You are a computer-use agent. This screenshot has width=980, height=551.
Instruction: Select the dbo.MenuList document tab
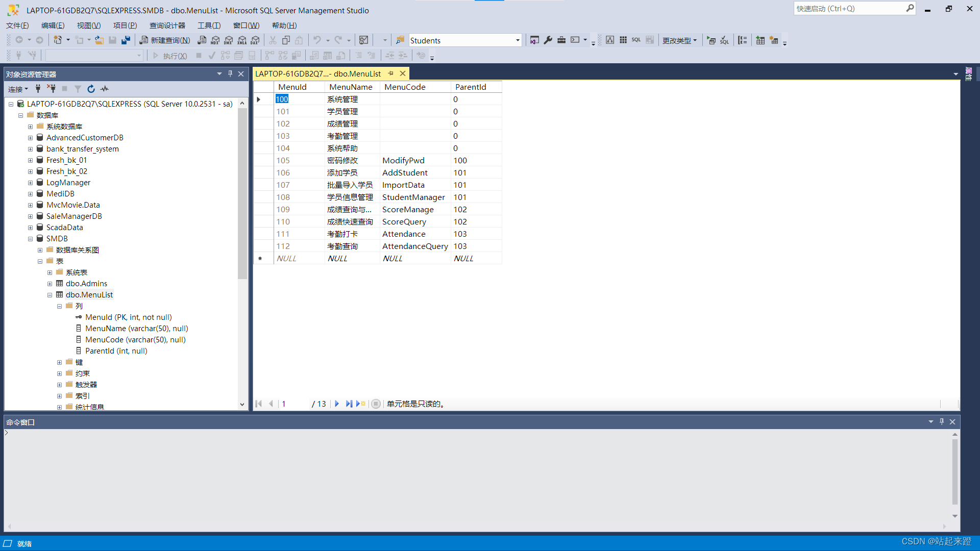click(x=318, y=74)
